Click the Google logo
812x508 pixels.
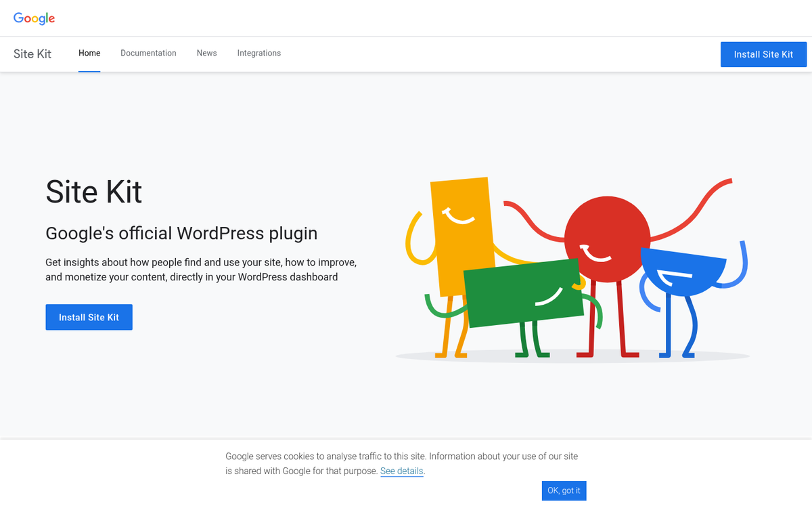coord(34,18)
